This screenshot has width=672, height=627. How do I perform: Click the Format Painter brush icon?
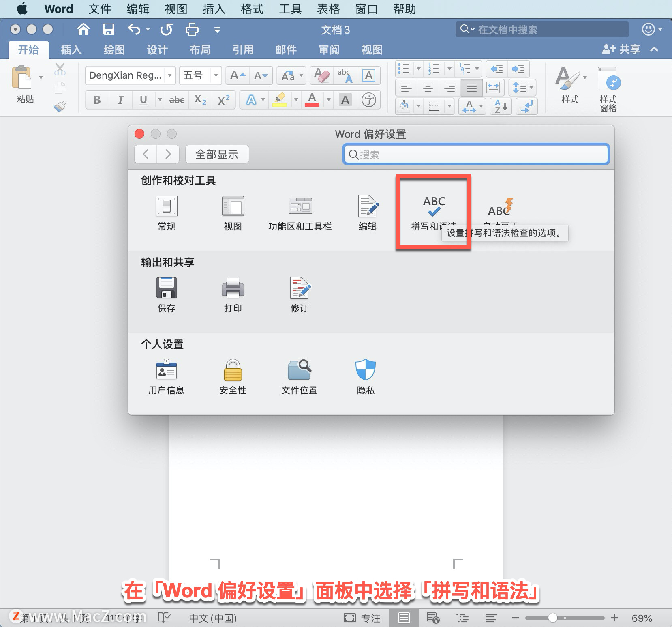60,106
